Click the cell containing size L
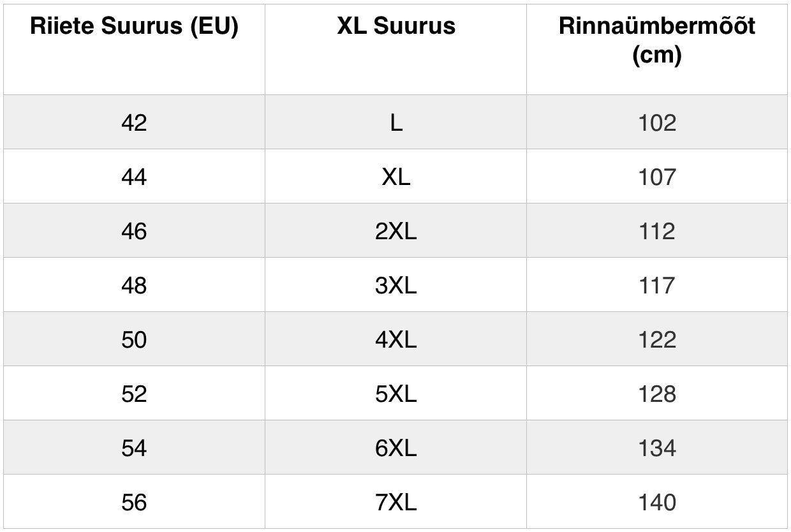791x532 pixels. (x=396, y=122)
